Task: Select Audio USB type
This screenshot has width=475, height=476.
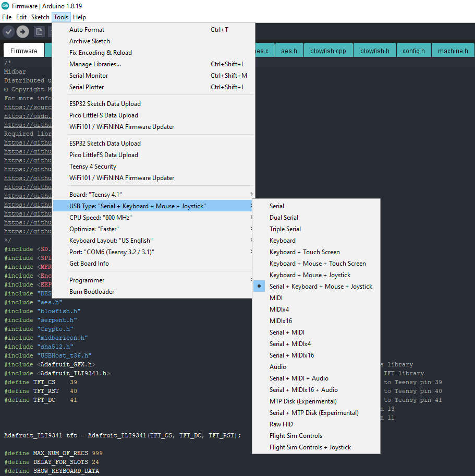Action: (316, 367)
